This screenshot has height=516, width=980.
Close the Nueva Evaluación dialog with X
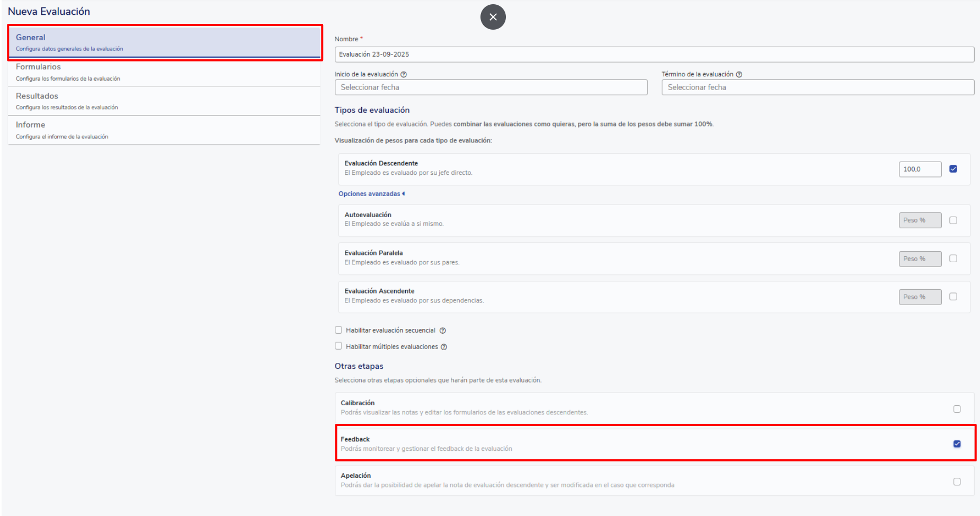click(x=493, y=17)
